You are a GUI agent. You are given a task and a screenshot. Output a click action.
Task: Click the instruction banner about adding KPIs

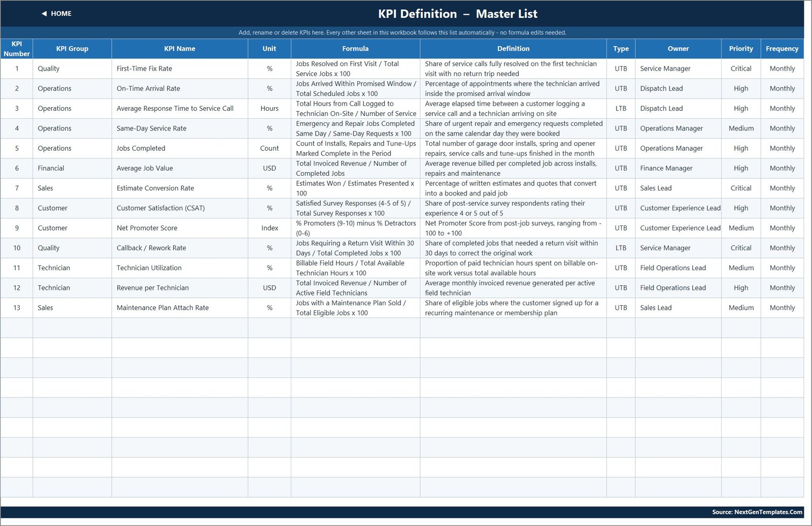pyautogui.click(x=402, y=32)
